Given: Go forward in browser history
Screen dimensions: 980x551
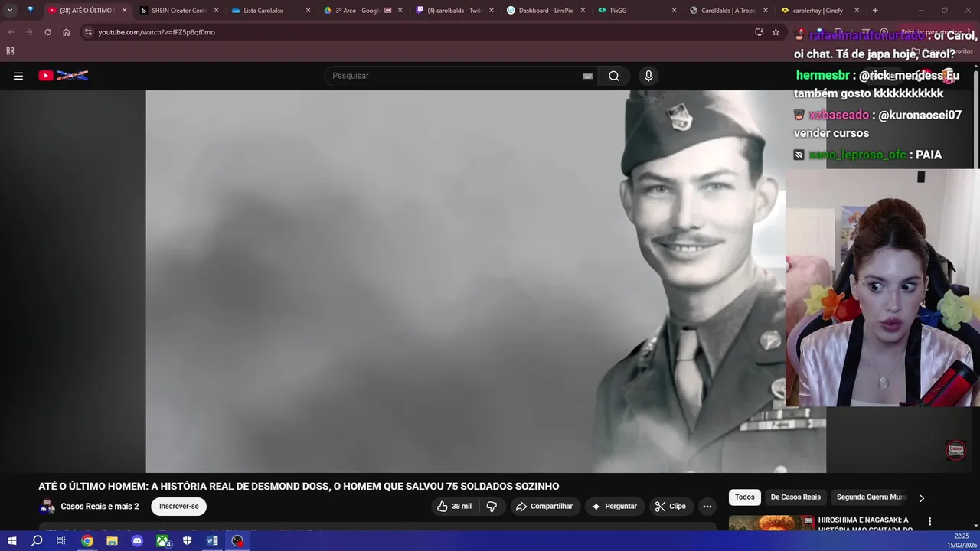Looking at the screenshot, I should click(x=29, y=32).
